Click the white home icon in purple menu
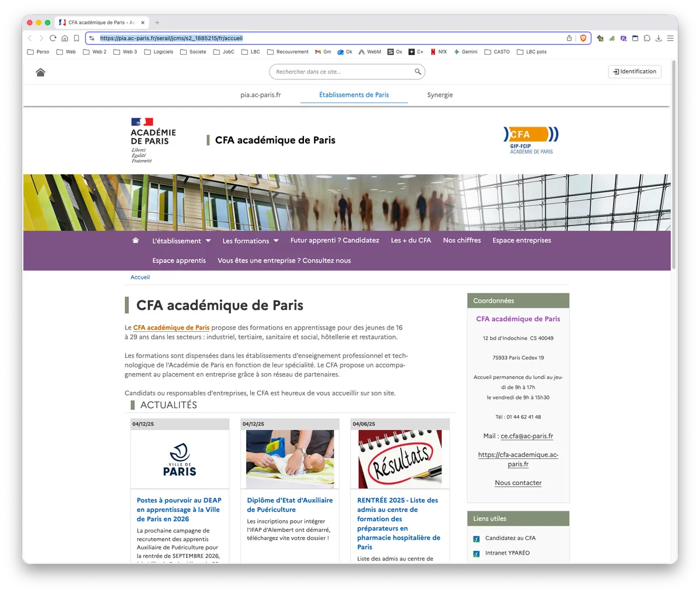 135,240
